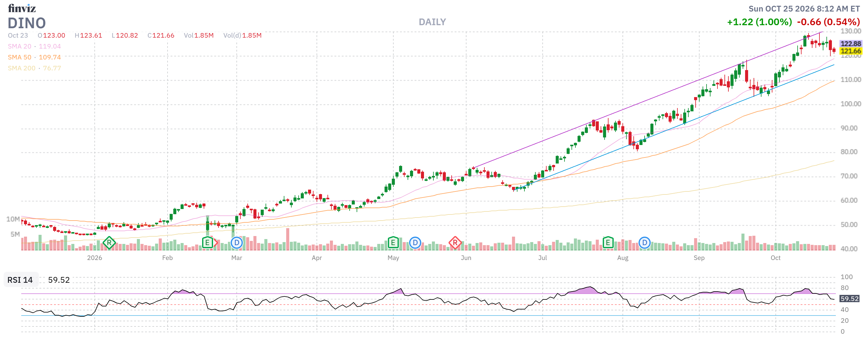Click the blue D dividend marker in August
868x341 pixels.
644,243
